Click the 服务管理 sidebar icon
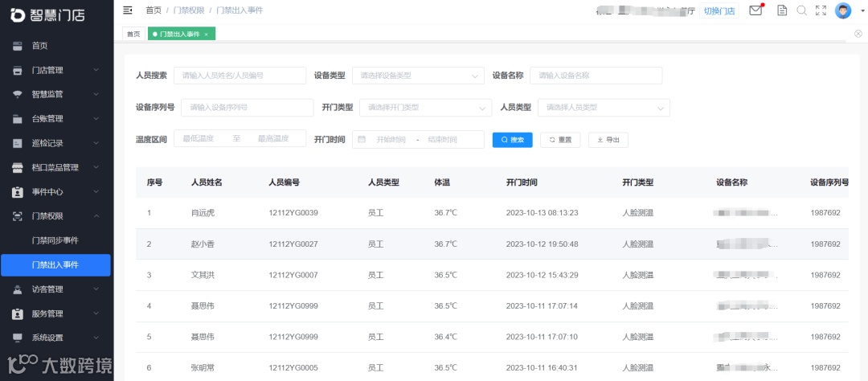The height and width of the screenshot is (381, 868). pos(18,313)
